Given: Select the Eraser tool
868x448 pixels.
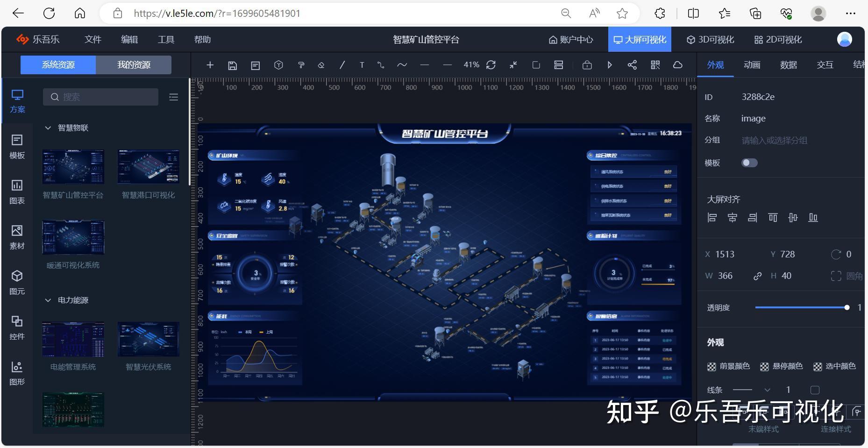Looking at the screenshot, I should pyautogui.click(x=320, y=65).
